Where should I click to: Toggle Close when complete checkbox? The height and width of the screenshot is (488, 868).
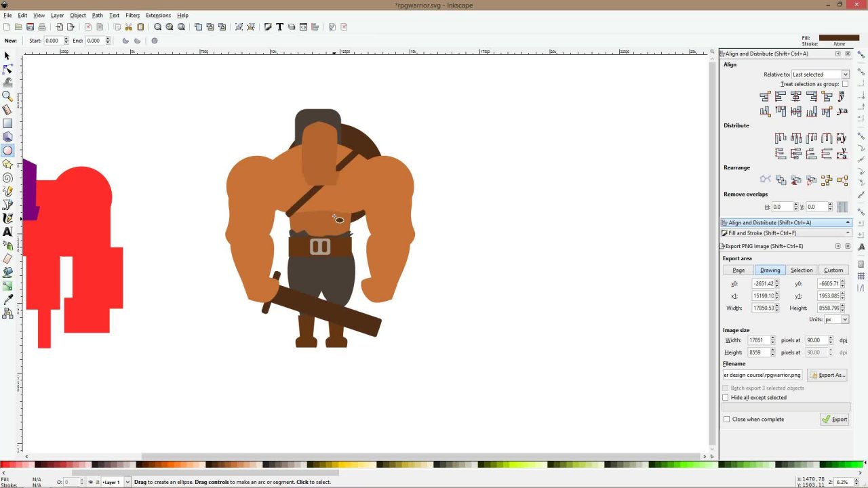727,420
